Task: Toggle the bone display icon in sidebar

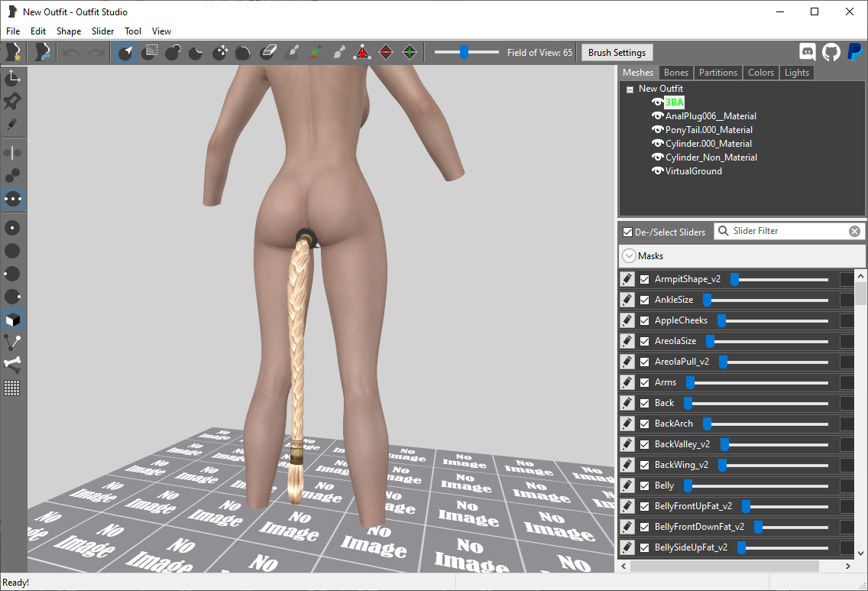Action: (x=12, y=364)
